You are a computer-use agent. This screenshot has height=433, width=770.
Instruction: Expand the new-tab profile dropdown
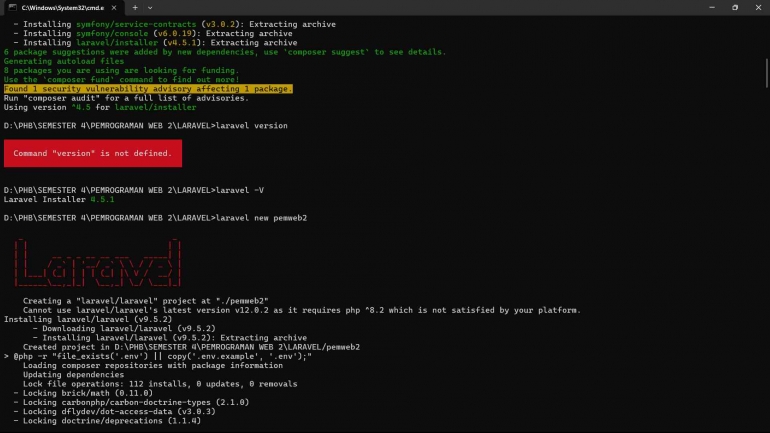coord(150,8)
